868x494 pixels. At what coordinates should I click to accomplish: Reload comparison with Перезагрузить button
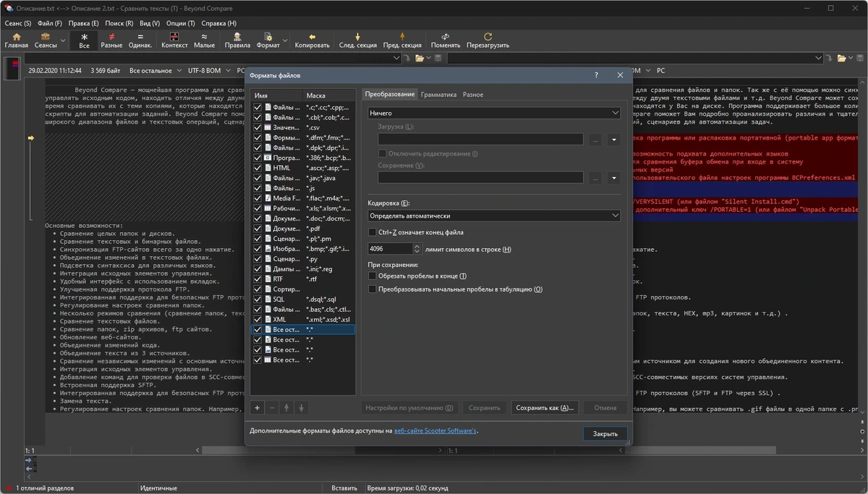pyautogui.click(x=488, y=41)
